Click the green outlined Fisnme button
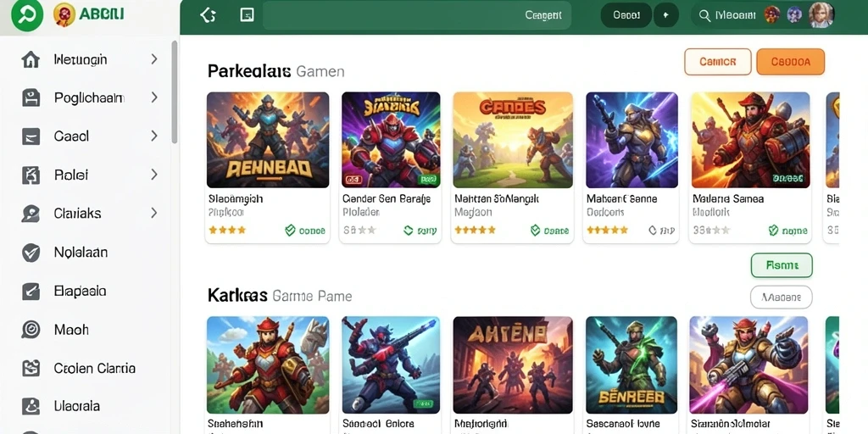The image size is (868, 434). (782, 265)
